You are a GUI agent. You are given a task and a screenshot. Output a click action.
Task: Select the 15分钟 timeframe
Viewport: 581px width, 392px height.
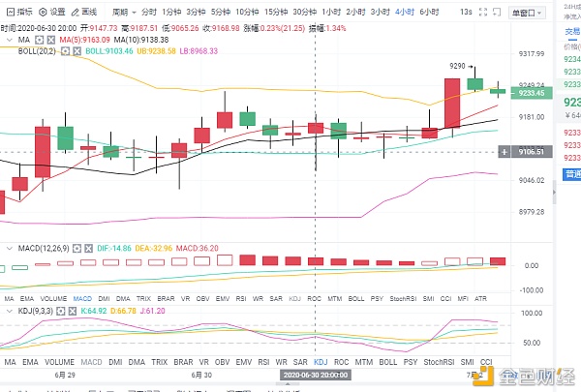(276, 13)
